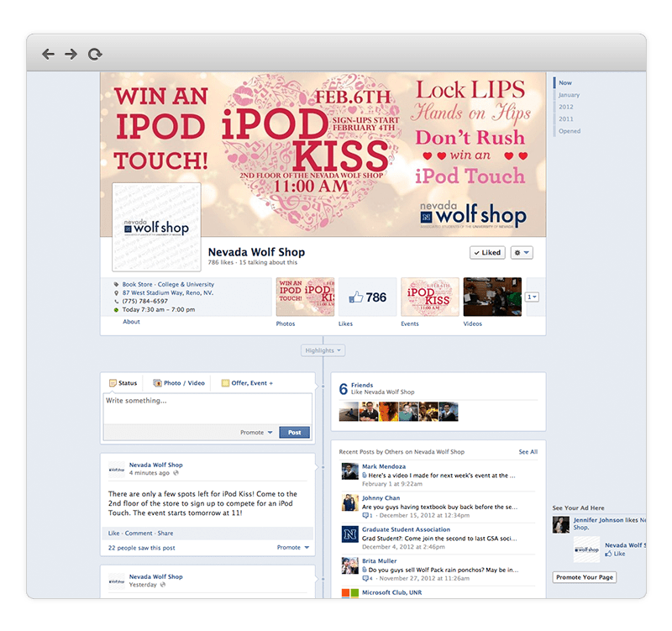Reload the page with the refresh icon
Viewport: 672px width, 631px height.
click(x=95, y=54)
